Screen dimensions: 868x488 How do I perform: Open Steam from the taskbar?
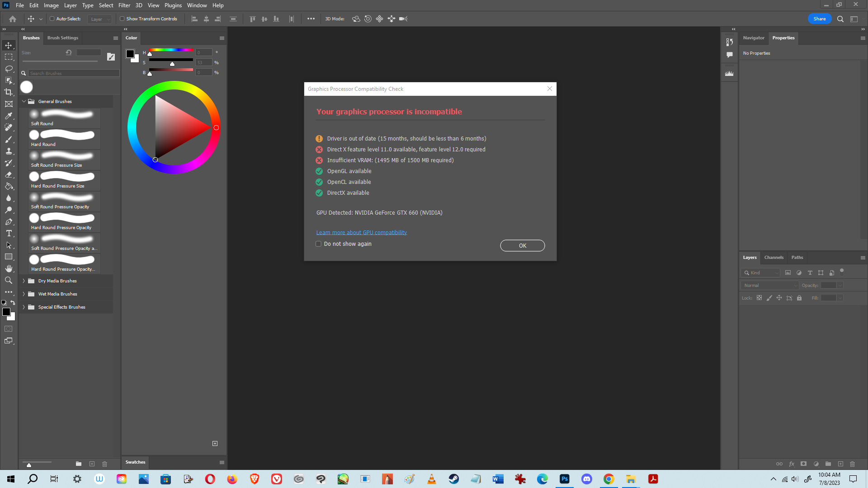coord(454,479)
